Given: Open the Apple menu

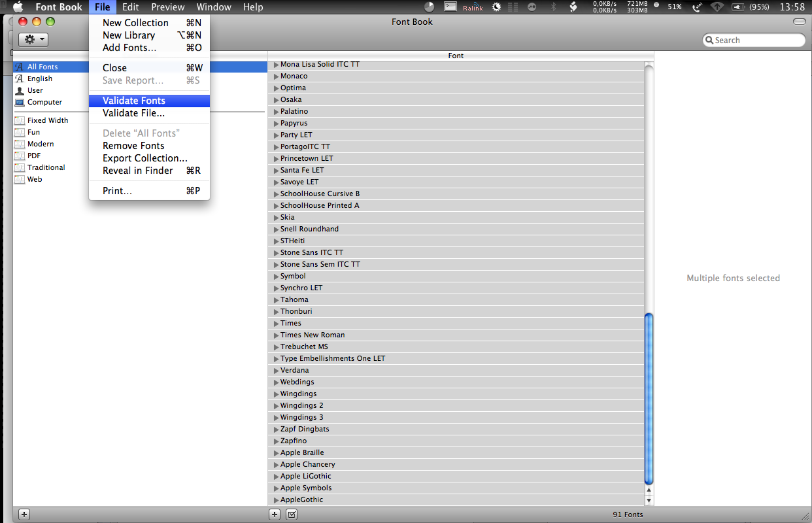Looking at the screenshot, I should tap(18, 7).
